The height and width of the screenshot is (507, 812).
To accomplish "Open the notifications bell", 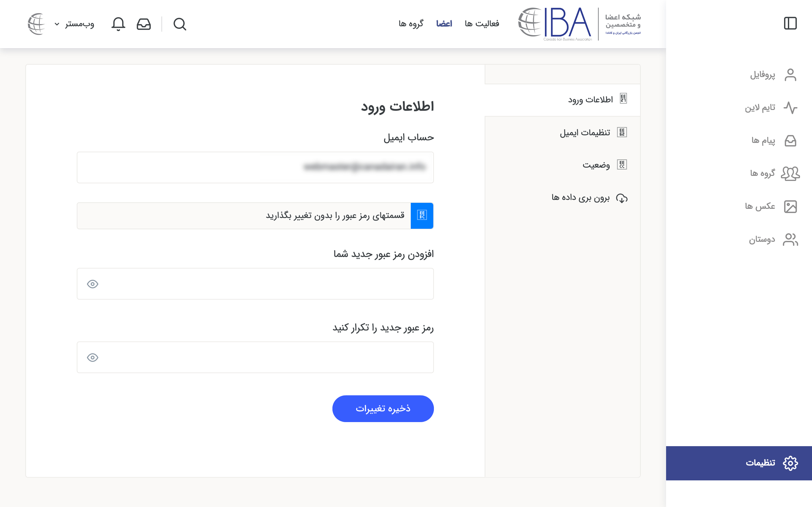I will (118, 24).
